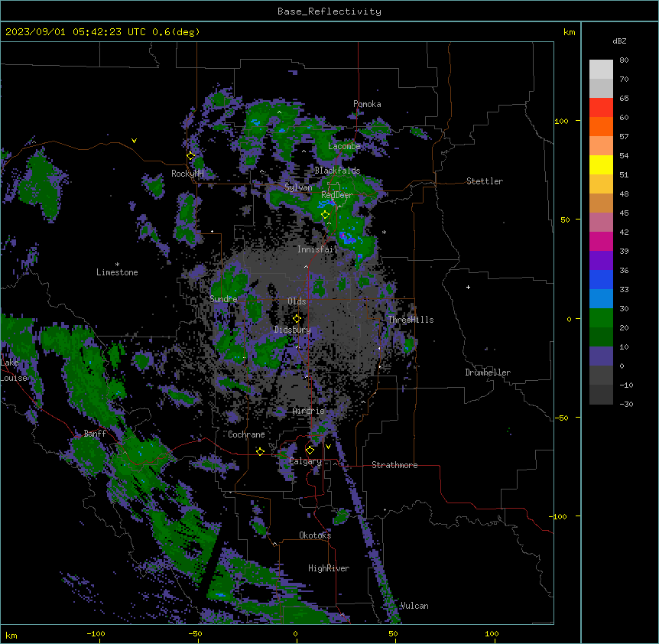This screenshot has height=644, width=659.
Task: Click the asterisk marker east of Innisfail
Action: coord(384,233)
